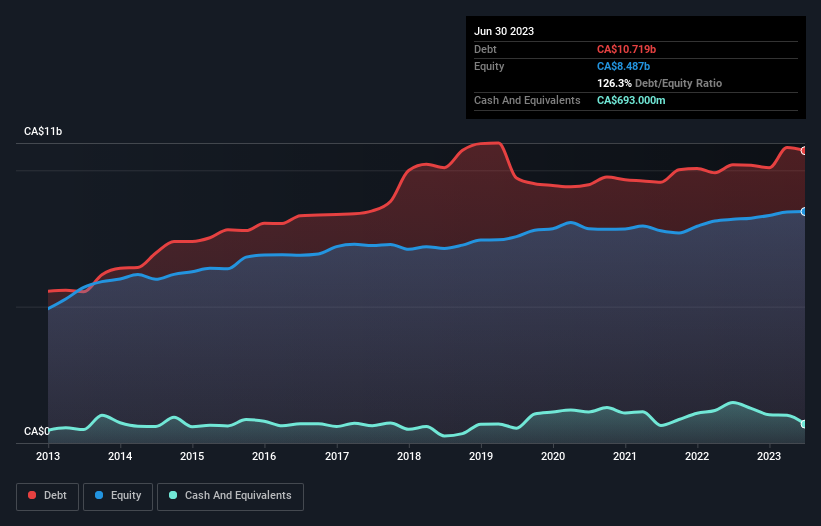Select the 2023 x-axis label
This screenshot has width=821, height=526.
click(x=769, y=456)
